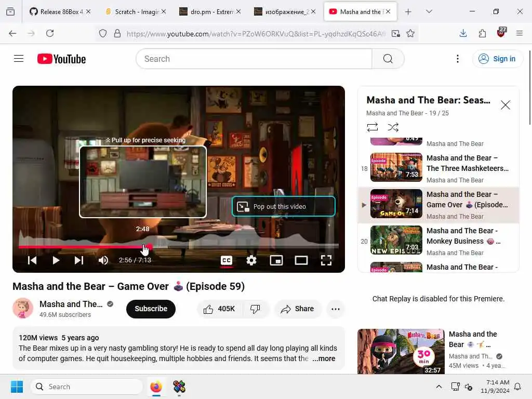Screen dimensions: 532x399
Task: Focus the YouTube search field
Action: coord(254,59)
